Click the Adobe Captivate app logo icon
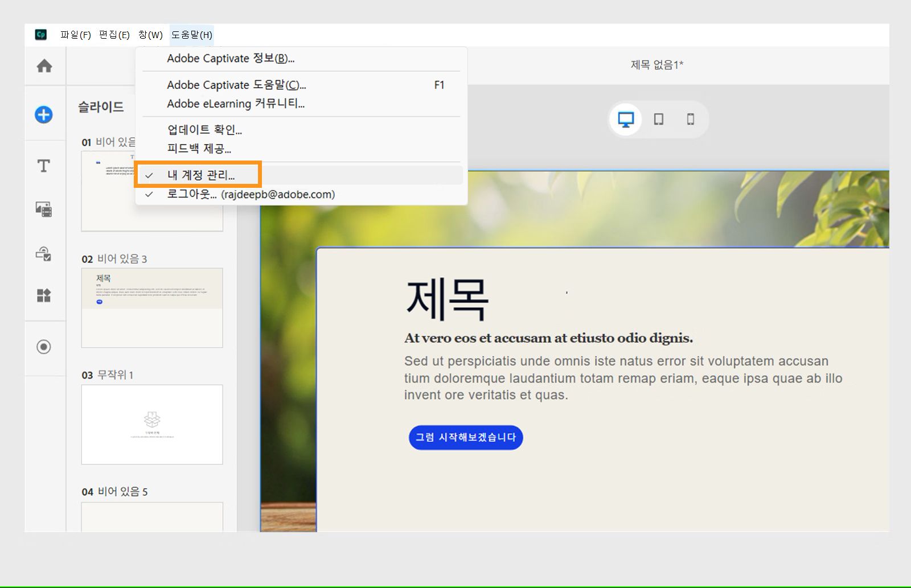 coord(41,35)
